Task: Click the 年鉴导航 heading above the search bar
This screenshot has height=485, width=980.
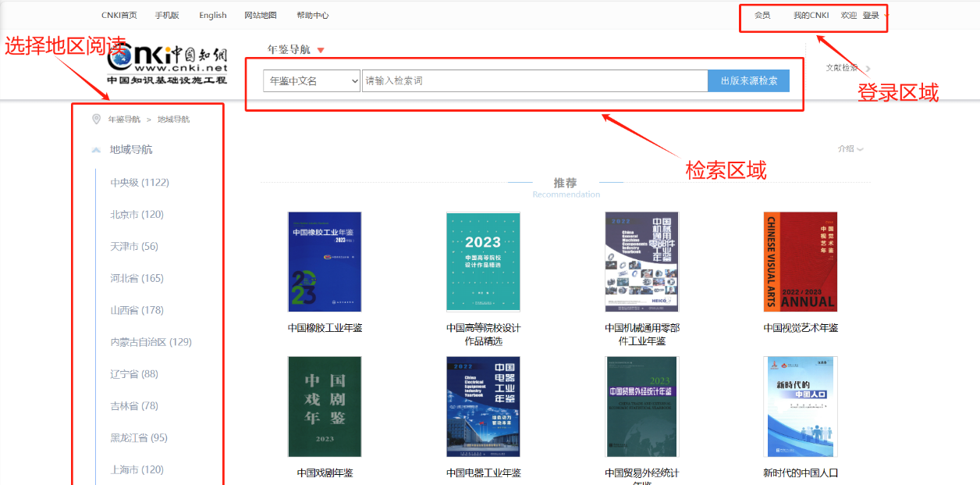Action: [x=289, y=50]
